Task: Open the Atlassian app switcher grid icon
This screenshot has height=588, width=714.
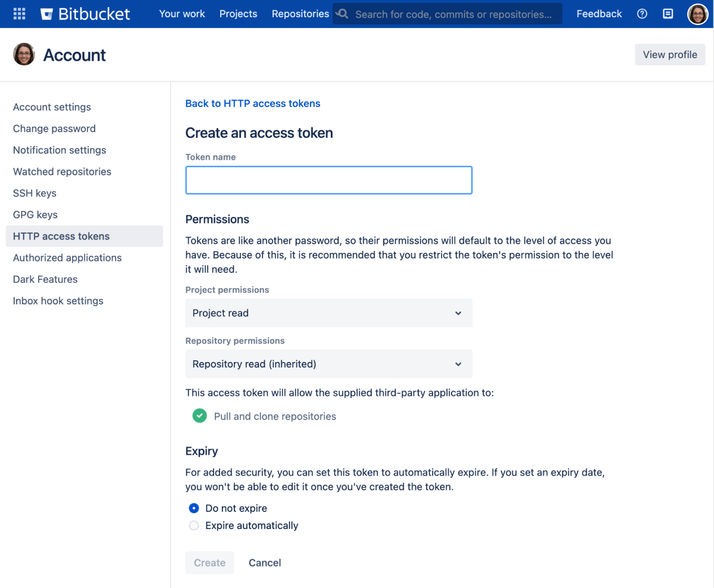Action: (x=19, y=13)
